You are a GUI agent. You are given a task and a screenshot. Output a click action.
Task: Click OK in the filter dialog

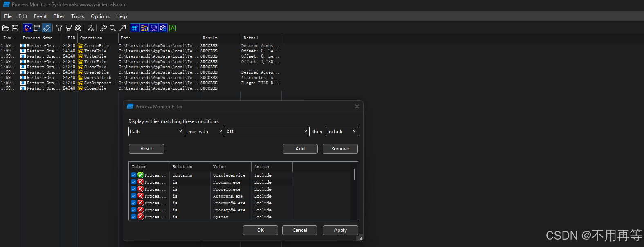click(x=260, y=230)
